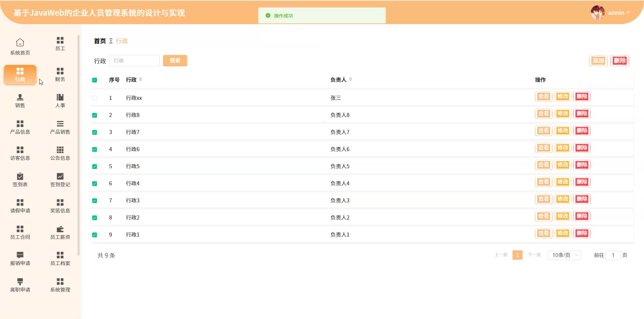Screen dimensions: 644x319
Task: Open the 系统管理 sidebar icon
Action: [x=60, y=281]
